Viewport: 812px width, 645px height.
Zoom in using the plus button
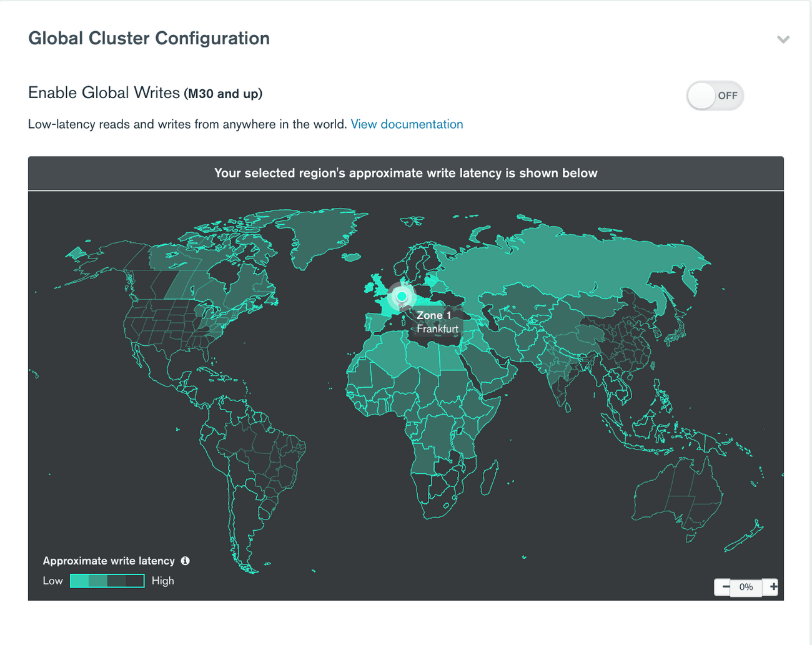pyautogui.click(x=773, y=587)
